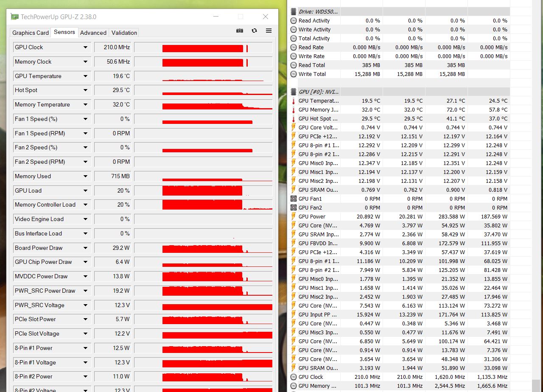
Task: Select the GPU 8-pin #1 power row in HWiNFO
Action: pyautogui.click(x=400, y=261)
